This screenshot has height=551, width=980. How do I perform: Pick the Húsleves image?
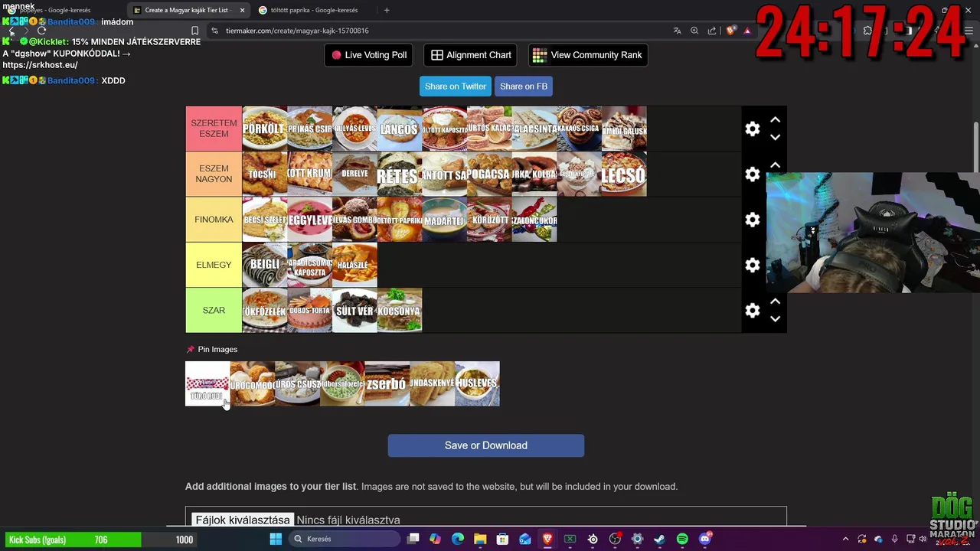477,383
